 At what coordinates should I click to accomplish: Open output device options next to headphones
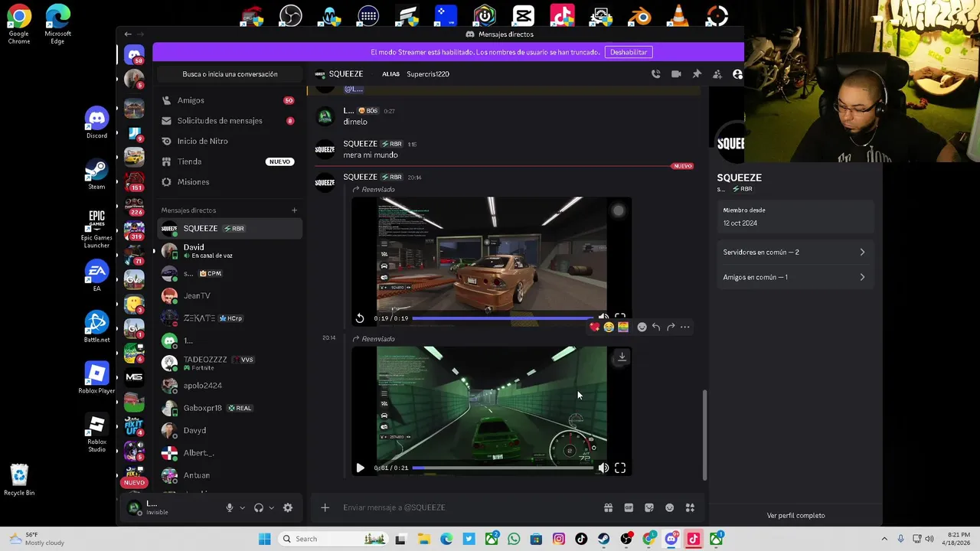tap(271, 507)
